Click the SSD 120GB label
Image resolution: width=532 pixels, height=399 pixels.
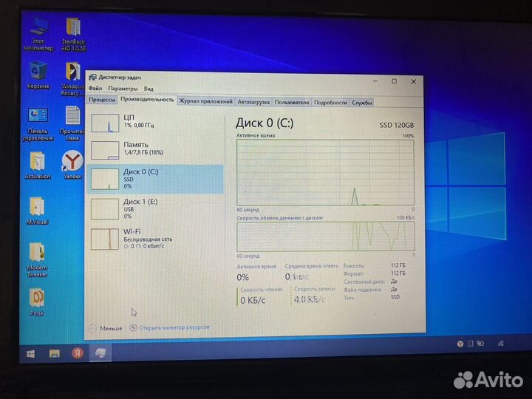coord(397,125)
